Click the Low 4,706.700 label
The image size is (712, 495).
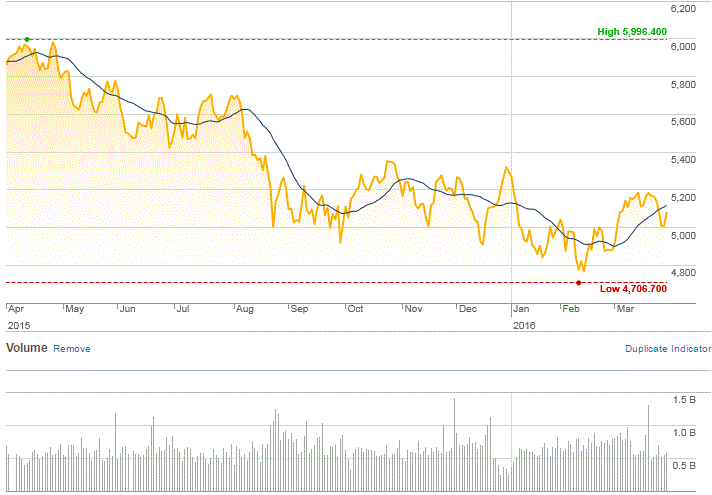(633, 289)
